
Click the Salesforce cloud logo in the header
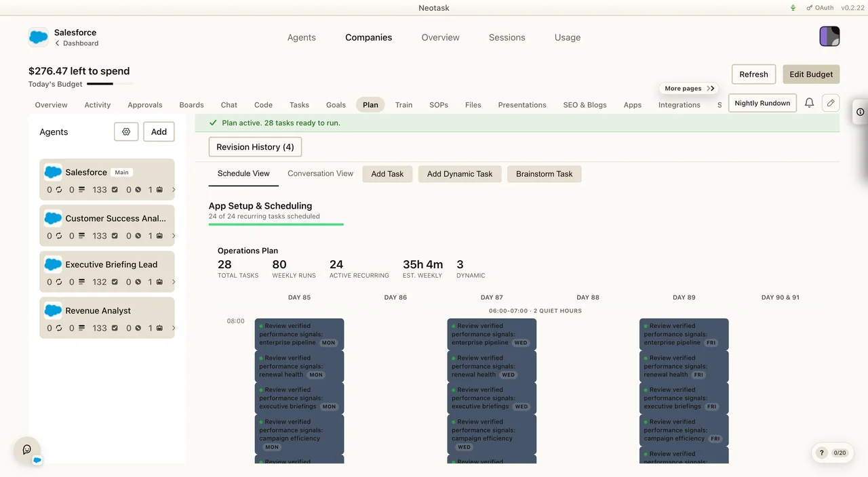[x=38, y=37]
